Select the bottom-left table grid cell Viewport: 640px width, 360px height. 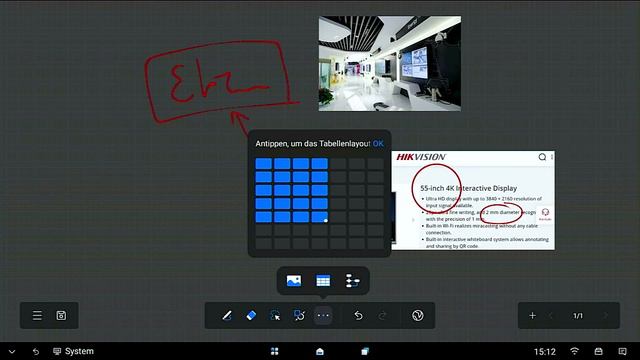(264, 243)
